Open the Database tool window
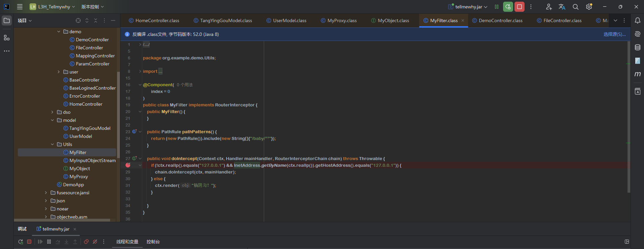This screenshot has width=644, height=249. (637, 47)
